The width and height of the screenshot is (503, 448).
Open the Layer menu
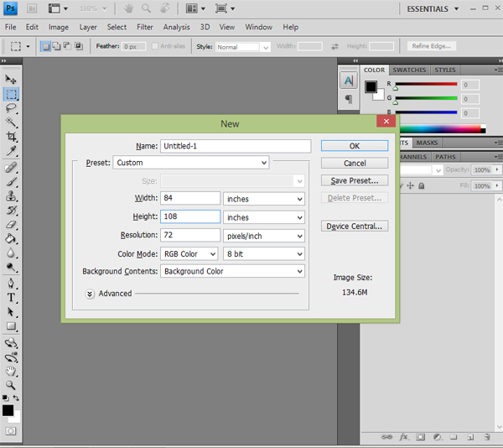click(88, 28)
